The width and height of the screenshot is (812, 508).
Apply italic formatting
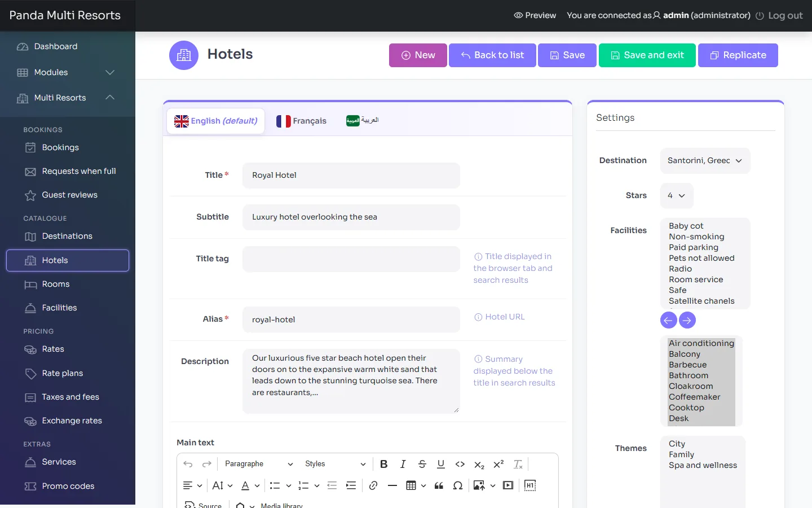(x=403, y=464)
